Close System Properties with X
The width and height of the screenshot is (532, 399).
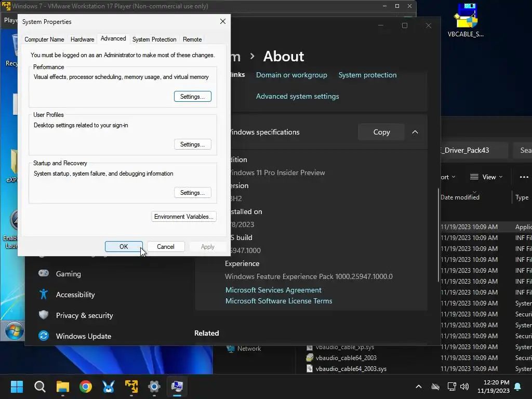coord(222,21)
